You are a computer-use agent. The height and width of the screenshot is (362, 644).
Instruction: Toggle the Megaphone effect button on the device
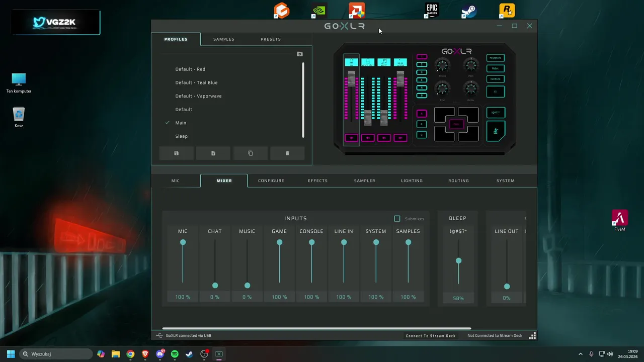(496, 58)
